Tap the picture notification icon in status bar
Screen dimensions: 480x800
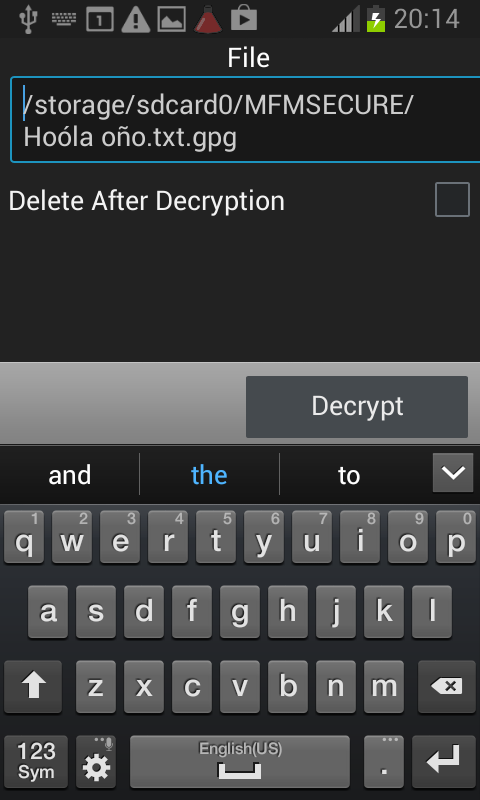pyautogui.click(x=171, y=20)
